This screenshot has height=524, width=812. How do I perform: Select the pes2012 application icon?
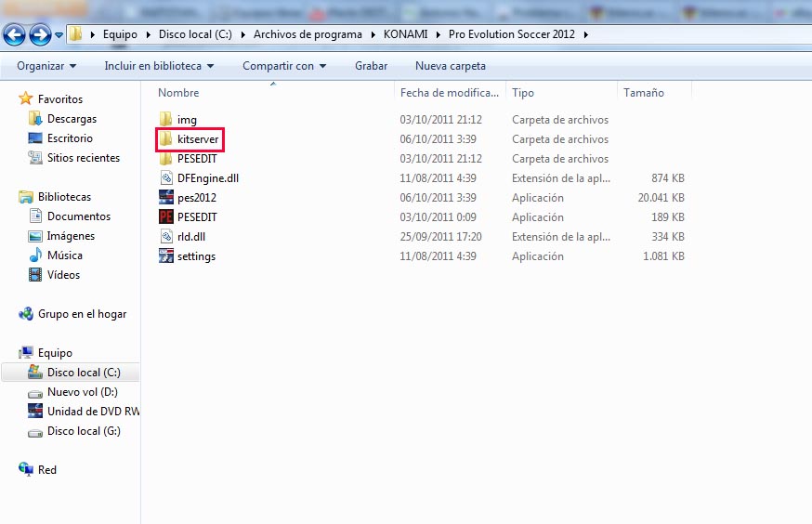(165, 197)
